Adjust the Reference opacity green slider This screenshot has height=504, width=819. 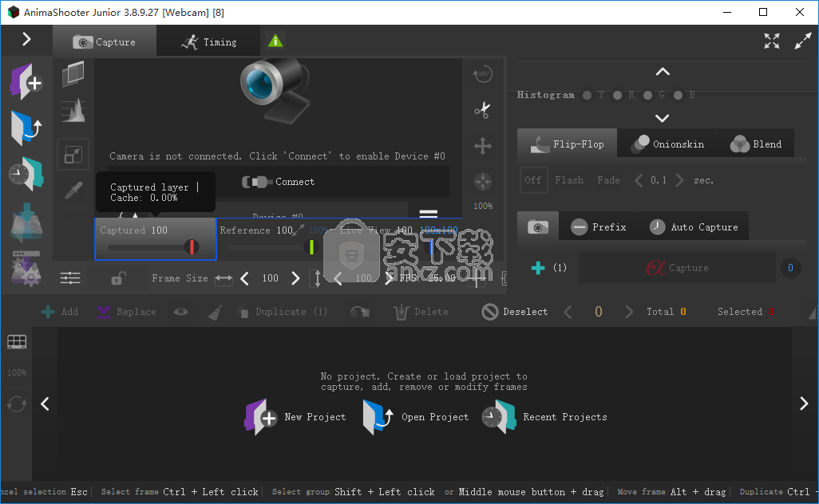[312, 246]
